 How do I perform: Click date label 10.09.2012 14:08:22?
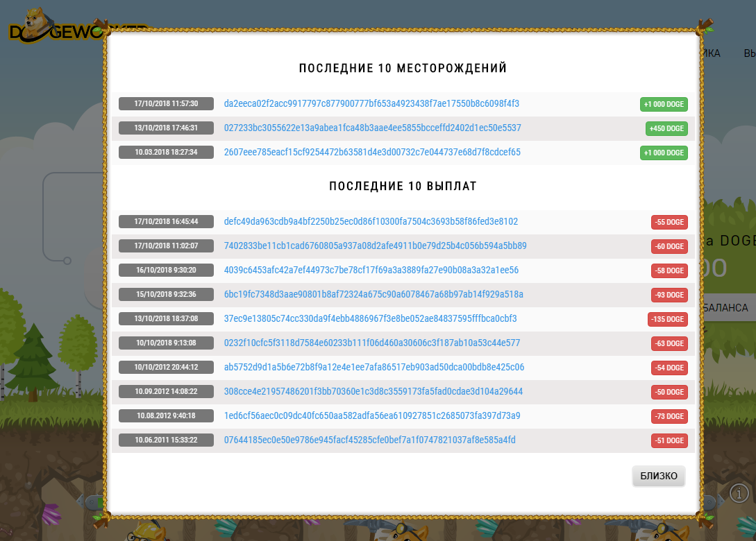click(166, 391)
